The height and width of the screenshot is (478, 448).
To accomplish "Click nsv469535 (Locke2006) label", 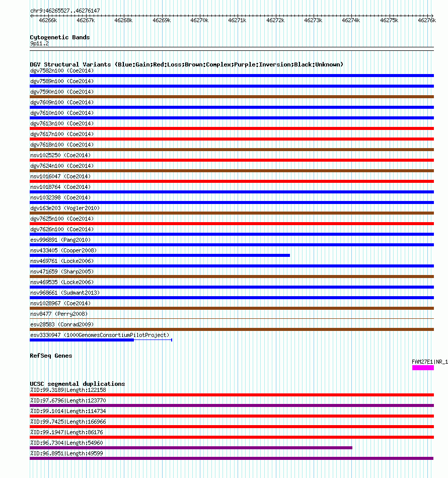I will point(62,282).
